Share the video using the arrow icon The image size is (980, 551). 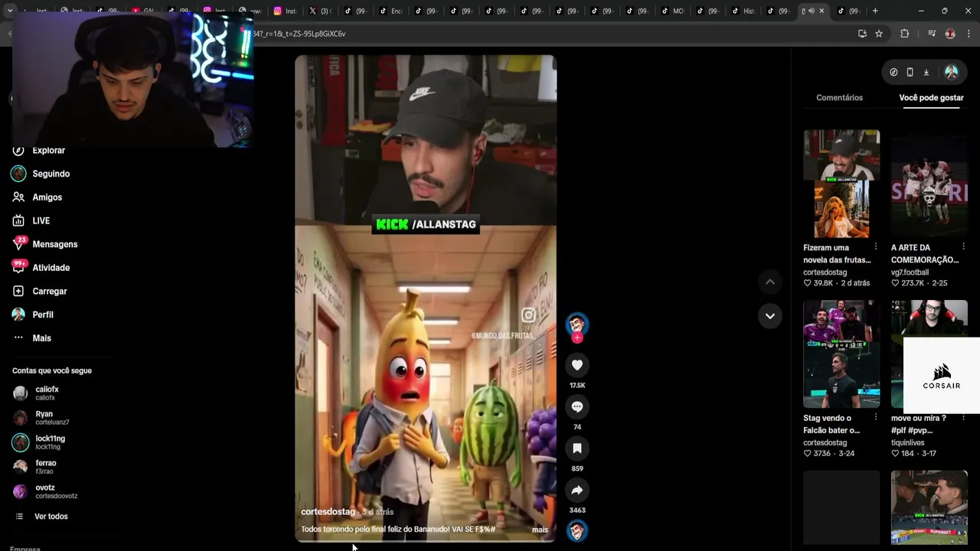577,490
